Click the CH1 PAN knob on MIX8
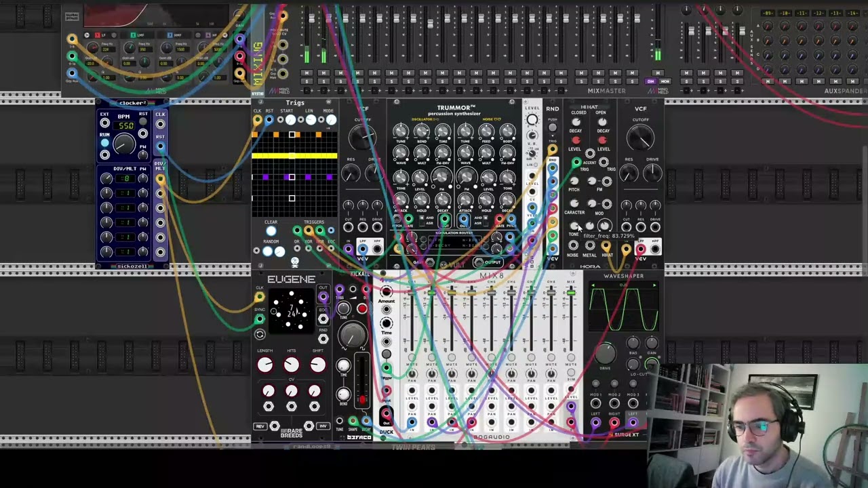868x488 pixels. (x=412, y=374)
